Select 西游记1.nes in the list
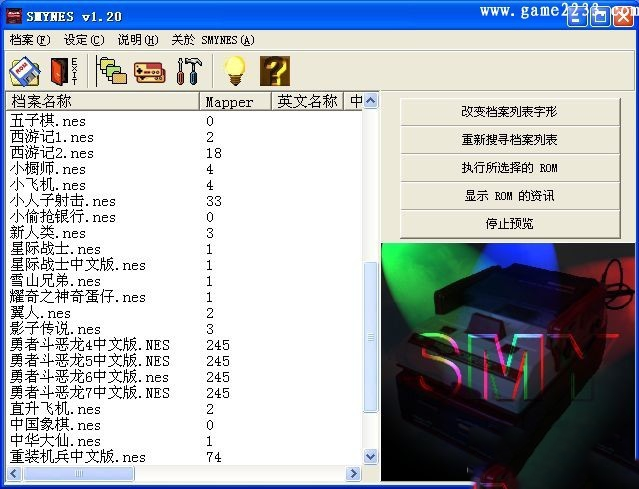Screen dimensions: 639x489 pyautogui.click(x=52, y=137)
